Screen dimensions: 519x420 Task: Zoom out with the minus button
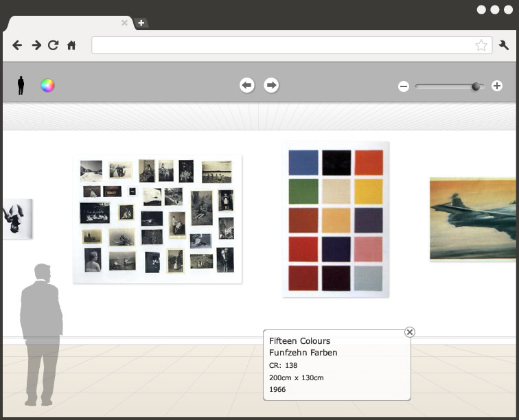(x=404, y=86)
